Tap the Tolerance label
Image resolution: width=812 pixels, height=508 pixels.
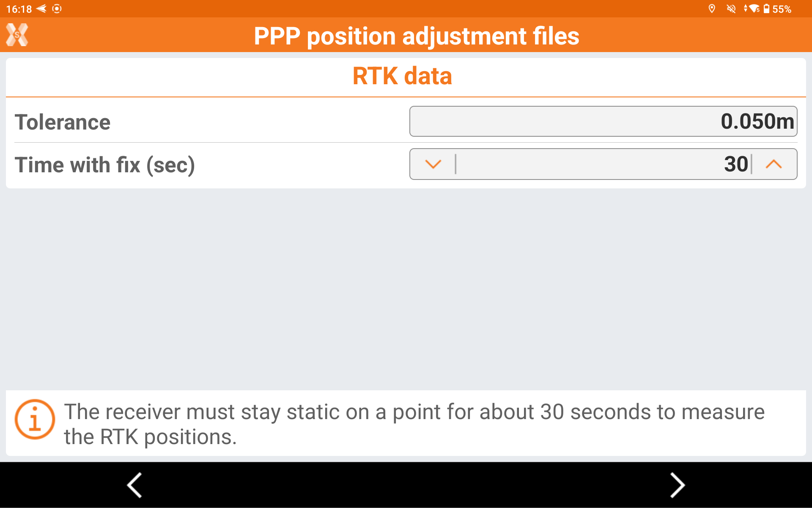pos(63,122)
